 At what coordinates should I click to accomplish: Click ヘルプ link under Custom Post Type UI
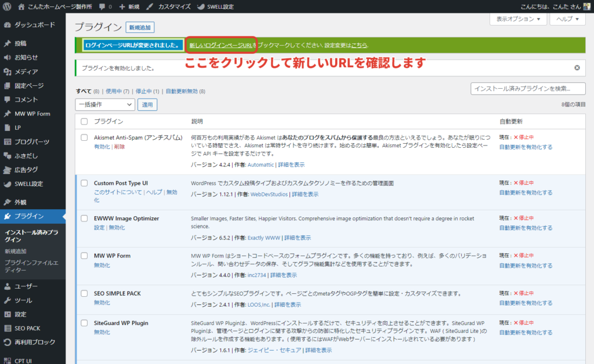(154, 192)
